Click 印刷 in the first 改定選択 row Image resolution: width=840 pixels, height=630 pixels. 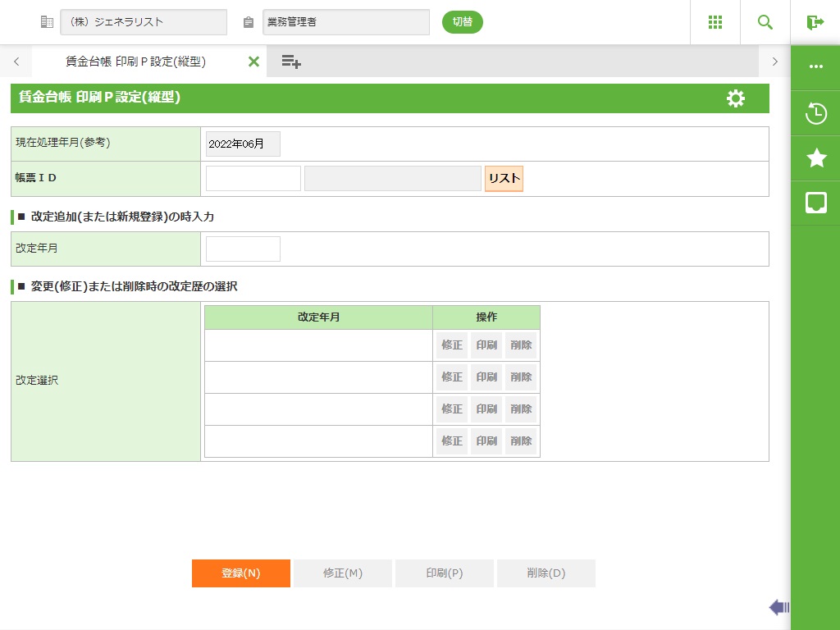(x=486, y=345)
